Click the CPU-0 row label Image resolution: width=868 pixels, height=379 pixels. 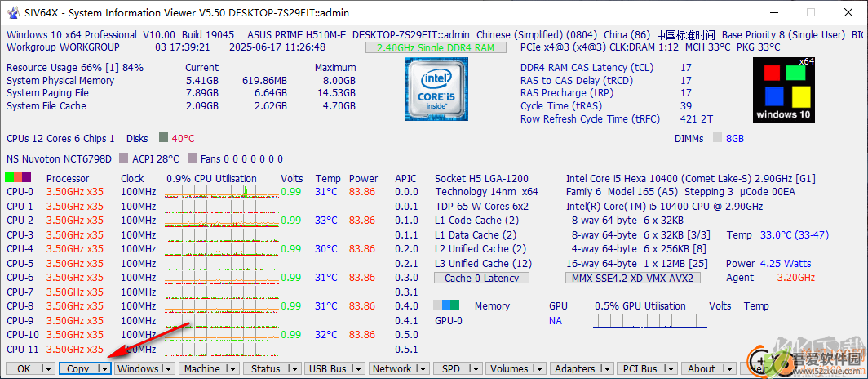tap(20, 192)
